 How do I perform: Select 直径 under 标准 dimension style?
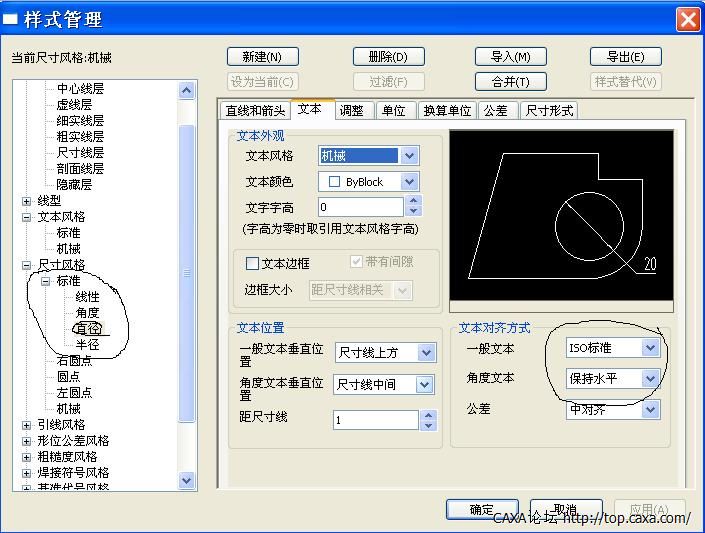tap(87, 329)
